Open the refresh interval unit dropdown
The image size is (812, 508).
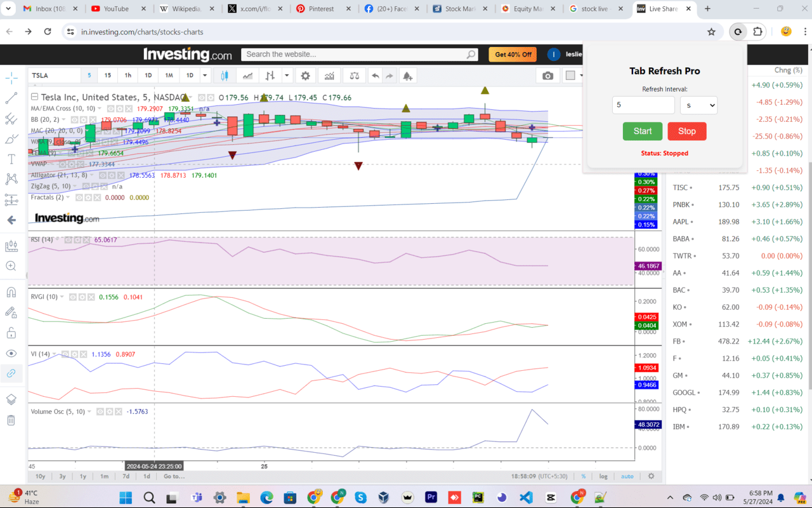point(698,105)
